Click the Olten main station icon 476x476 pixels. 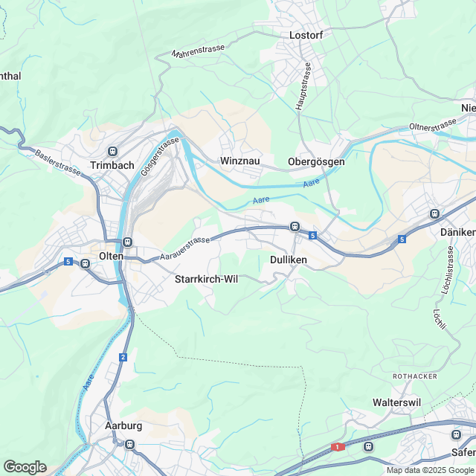point(127,242)
